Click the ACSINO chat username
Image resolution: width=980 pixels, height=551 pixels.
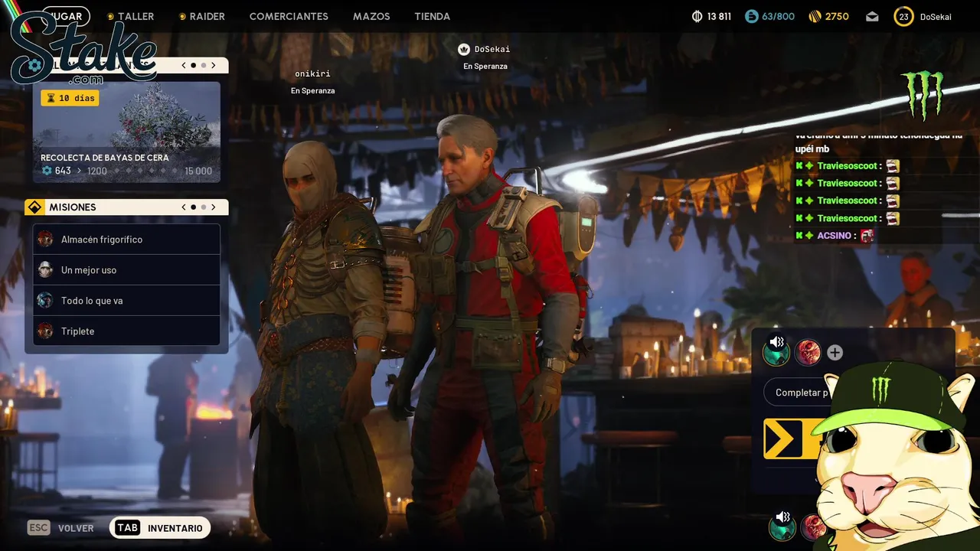(834, 236)
